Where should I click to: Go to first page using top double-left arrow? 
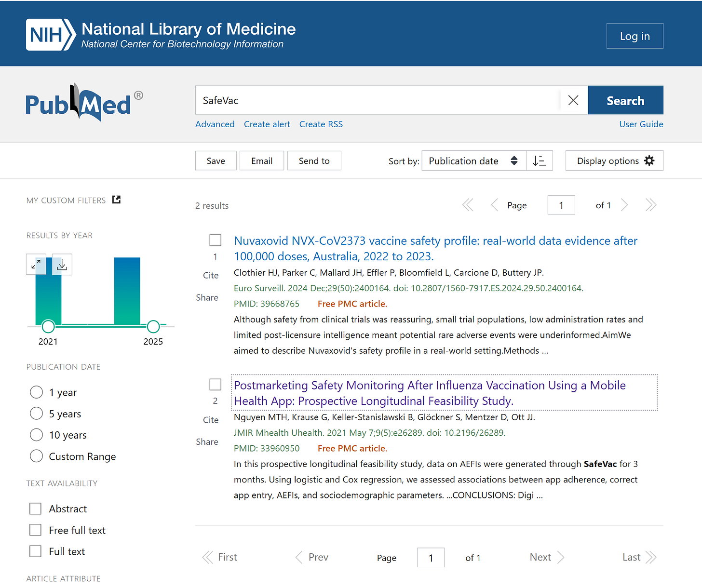pyautogui.click(x=468, y=205)
